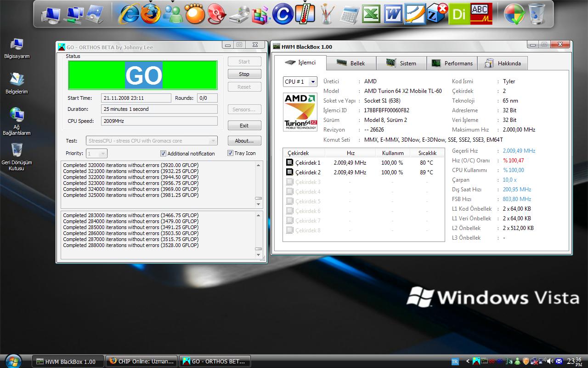The height and width of the screenshot is (368, 588).
Task: Click the 2.009,49 MHz Geçerli Hız value
Action: (x=519, y=151)
